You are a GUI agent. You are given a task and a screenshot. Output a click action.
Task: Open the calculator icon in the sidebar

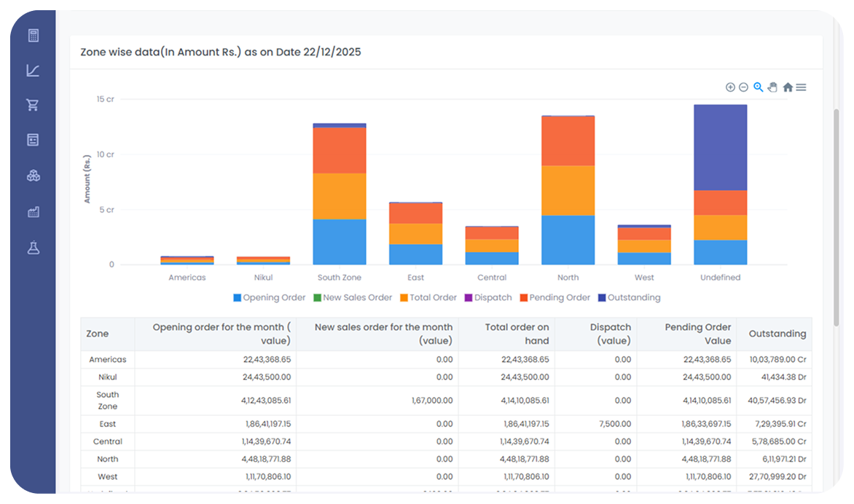point(33,36)
